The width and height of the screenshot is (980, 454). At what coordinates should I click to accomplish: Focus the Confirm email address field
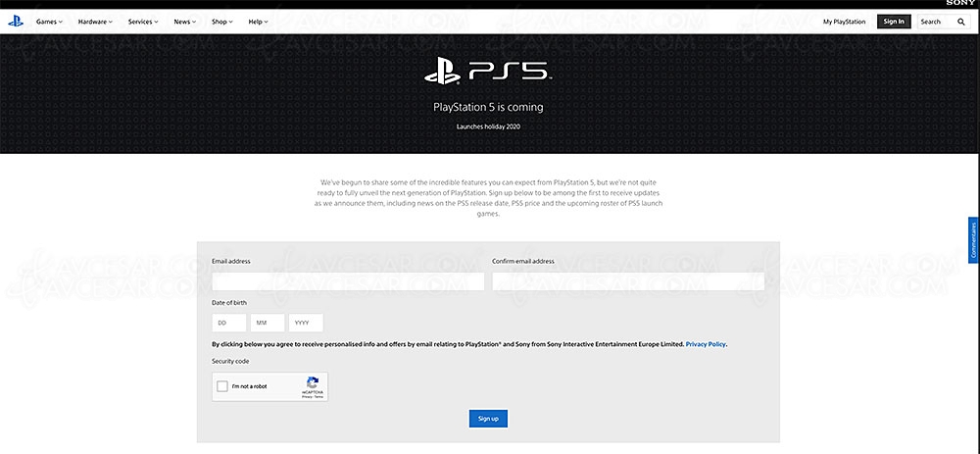pyautogui.click(x=628, y=280)
